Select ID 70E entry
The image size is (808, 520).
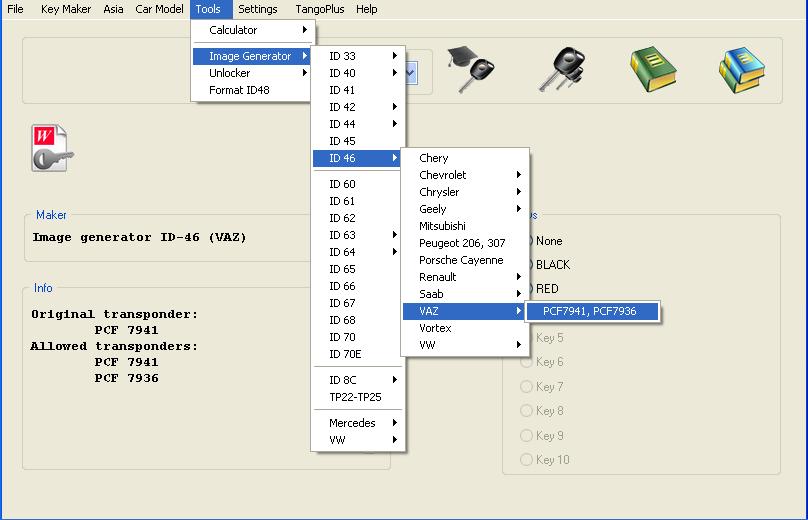point(357,354)
